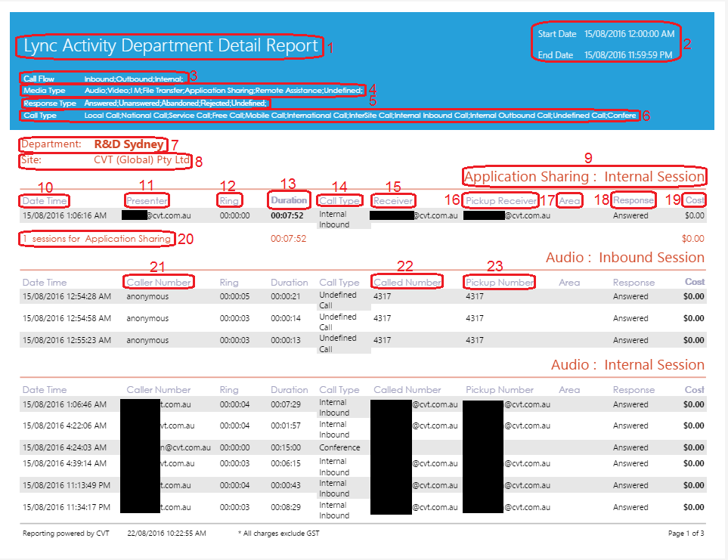Click the duration 00:00:43 cell
This screenshot has width=728, height=560.
pyautogui.click(x=286, y=485)
